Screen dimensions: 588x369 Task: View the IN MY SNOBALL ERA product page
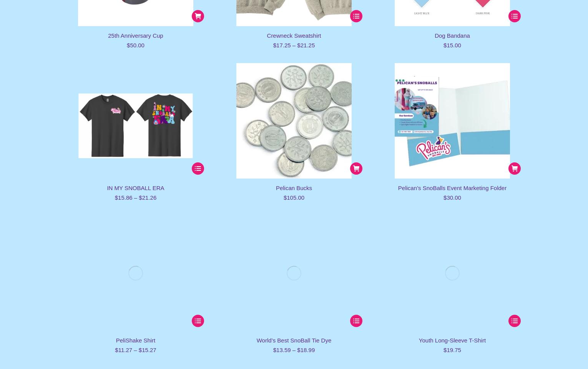(135, 188)
